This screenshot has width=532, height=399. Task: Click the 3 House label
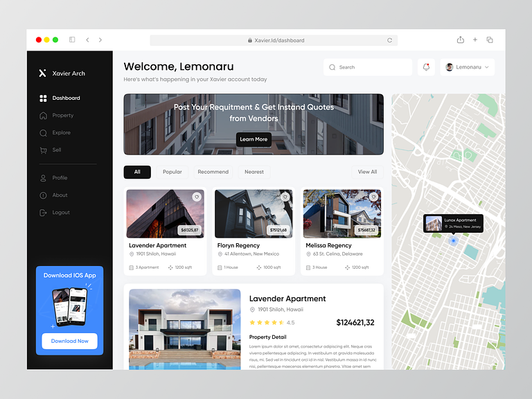319,267
